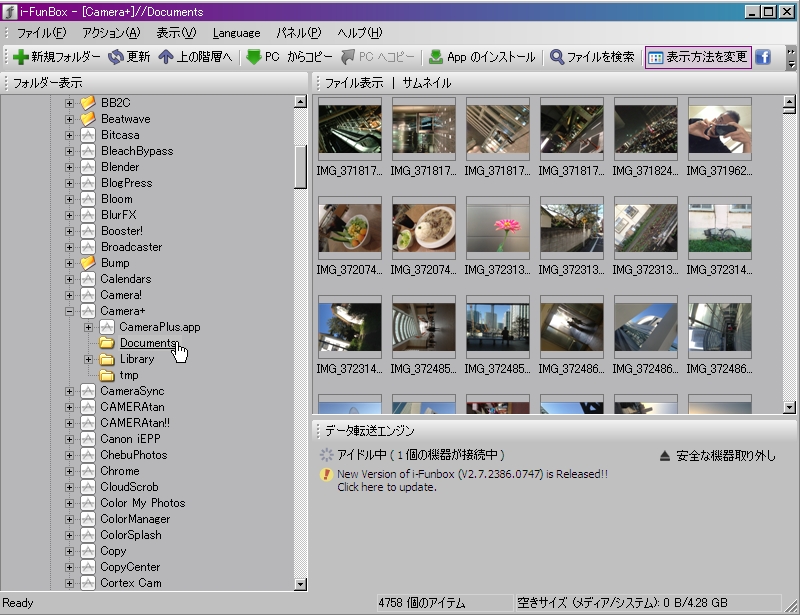Image resolution: width=800 pixels, height=615 pixels.
Task: Select the tmp folder in the tree
Action: tap(128, 375)
